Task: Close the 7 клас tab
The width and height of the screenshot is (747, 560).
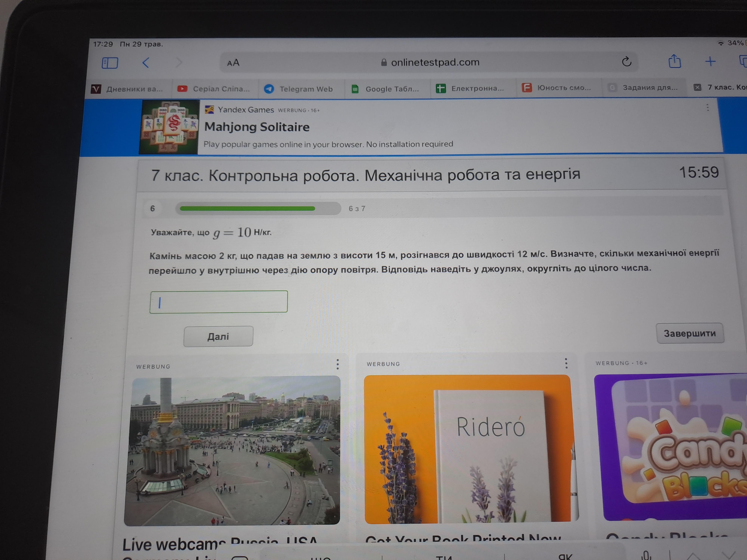Action: pyautogui.click(x=697, y=87)
